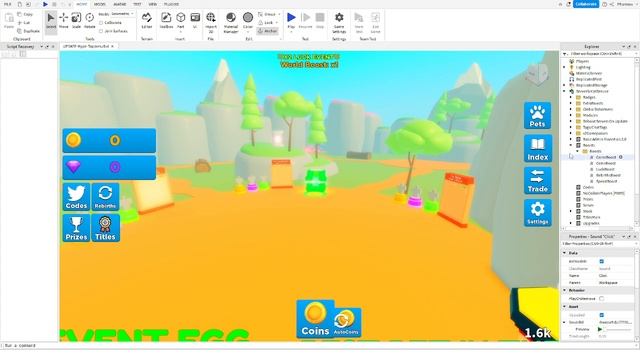The image size is (640, 360).
Task: Toggle the Collisions checkbox
Action: (x=101, y=23)
